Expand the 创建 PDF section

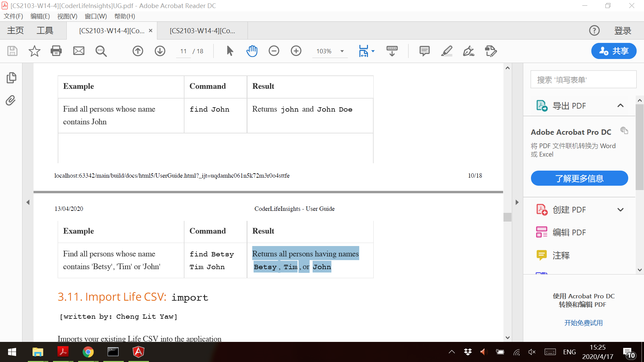[620, 210]
